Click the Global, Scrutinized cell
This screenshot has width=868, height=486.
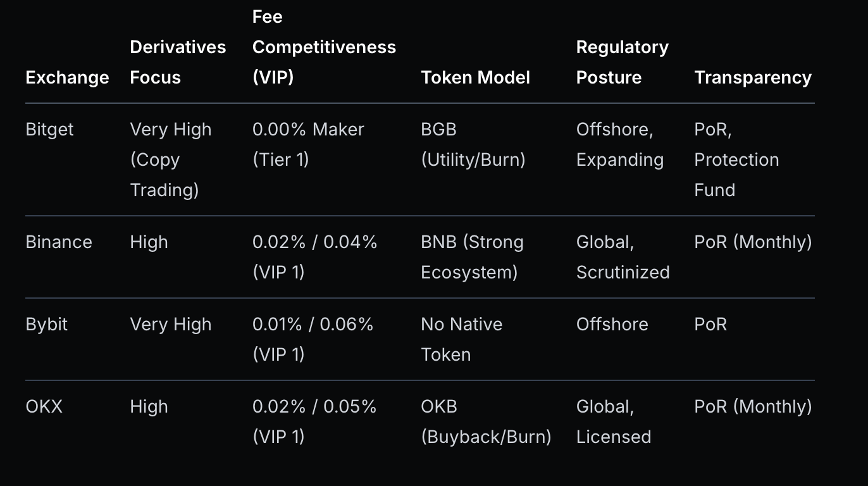tap(623, 257)
